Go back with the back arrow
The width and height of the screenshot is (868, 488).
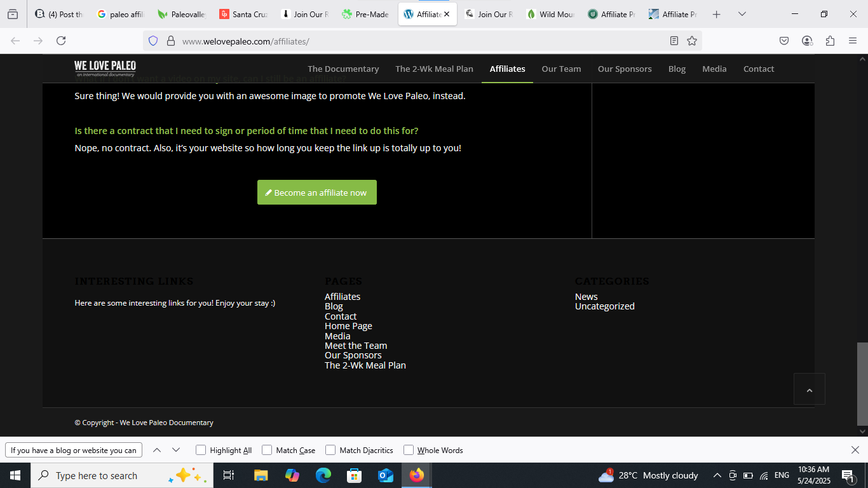click(15, 41)
